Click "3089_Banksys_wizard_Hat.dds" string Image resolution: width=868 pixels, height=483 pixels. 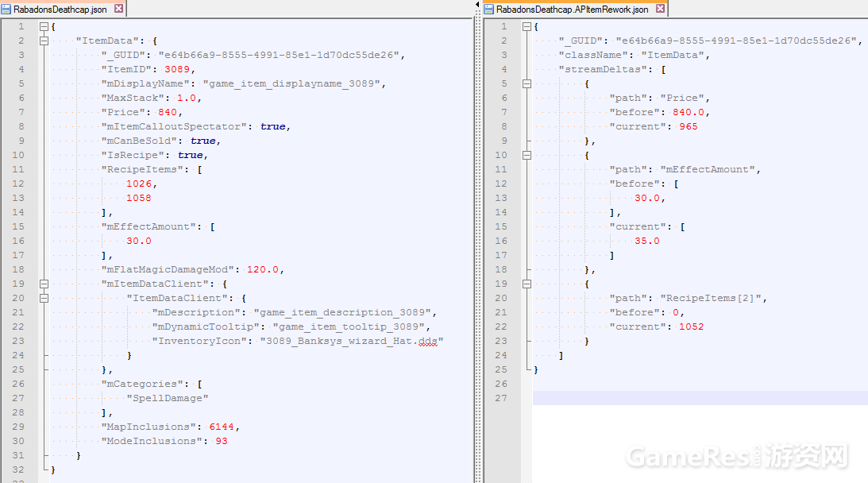(x=352, y=342)
